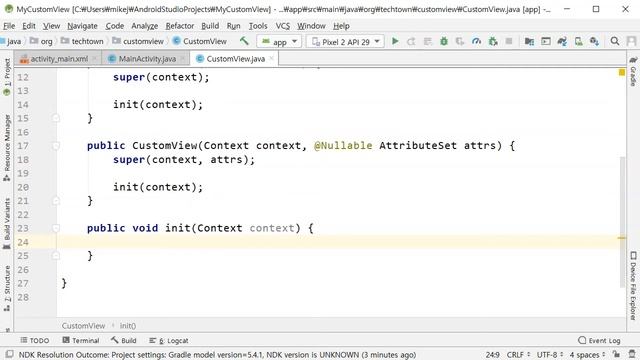Toggle the Build Variants tool window
Viewport: 640px width, 360px height.
(x=7, y=224)
